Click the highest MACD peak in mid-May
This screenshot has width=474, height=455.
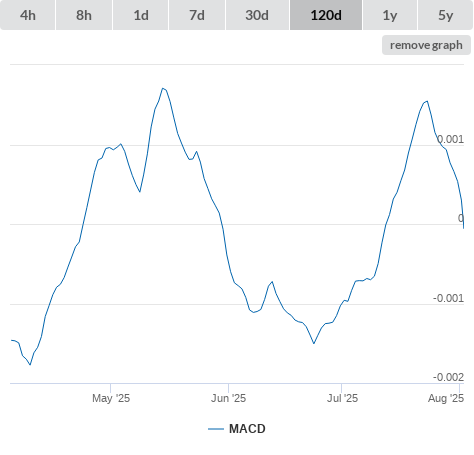(x=163, y=88)
